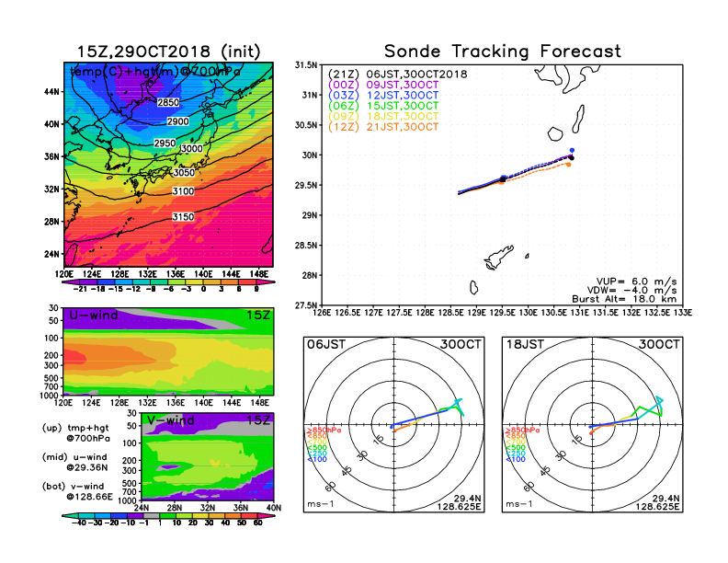Click 'ms-1' in the 18JST hodograph

tap(519, 504)
